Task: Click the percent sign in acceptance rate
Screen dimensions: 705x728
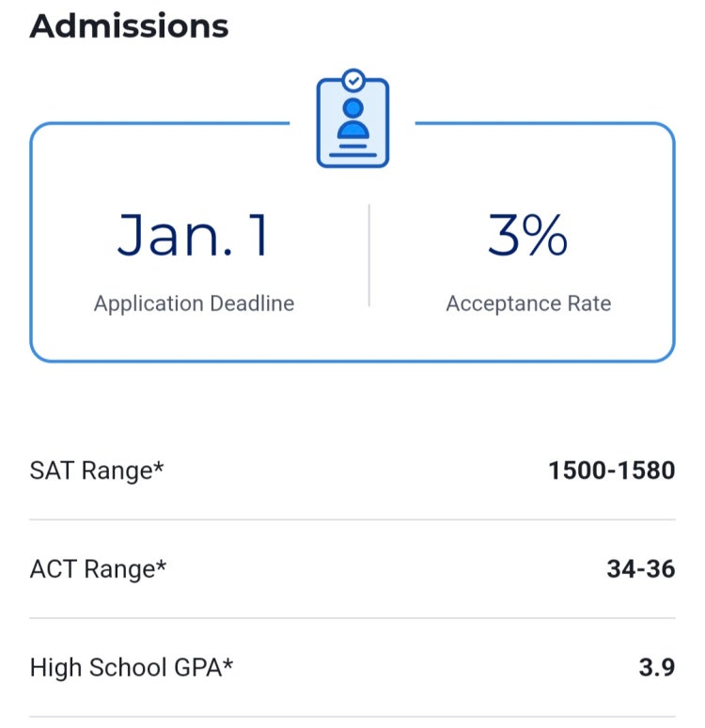Action: (544, 235)
